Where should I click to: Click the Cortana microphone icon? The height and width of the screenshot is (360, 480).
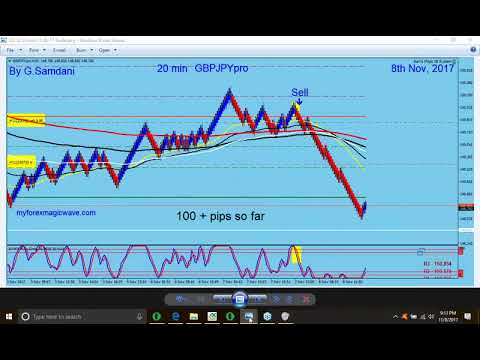140,316
